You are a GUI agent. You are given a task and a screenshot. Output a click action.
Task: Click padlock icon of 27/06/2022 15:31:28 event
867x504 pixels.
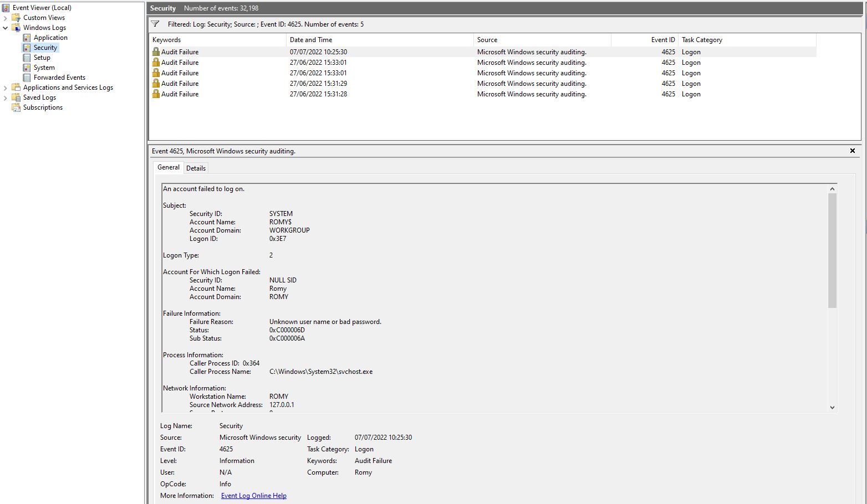point(156,94)
